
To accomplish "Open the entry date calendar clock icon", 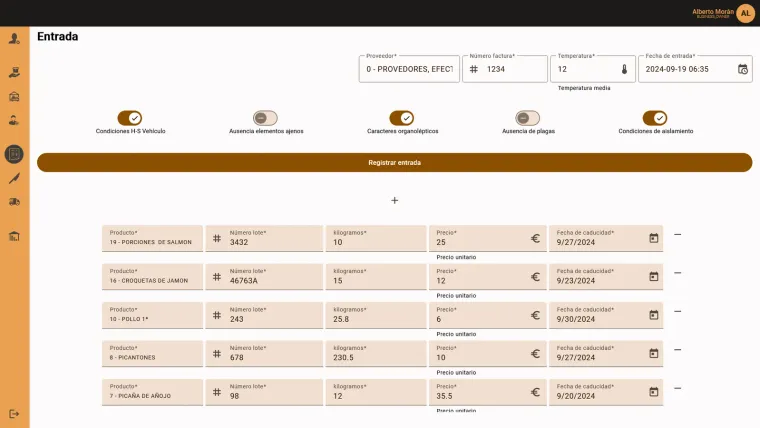I will click(x=743, y=69).
